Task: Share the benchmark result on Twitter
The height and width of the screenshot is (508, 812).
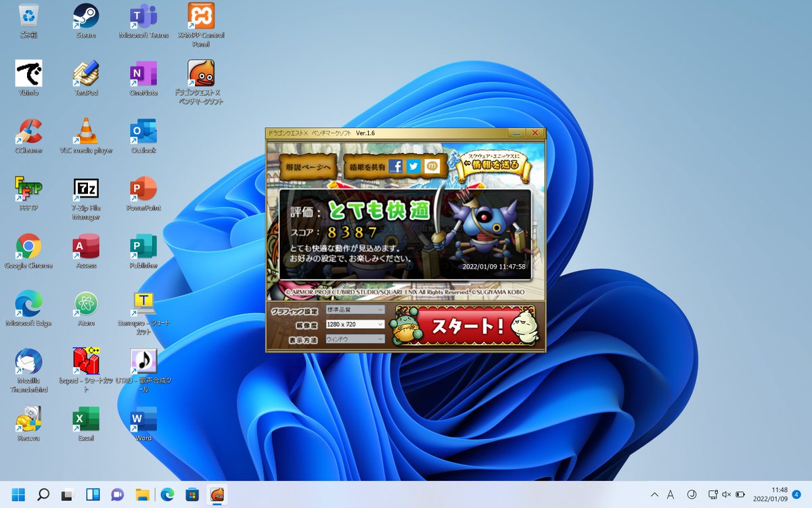Action: [x=414, y=166]
